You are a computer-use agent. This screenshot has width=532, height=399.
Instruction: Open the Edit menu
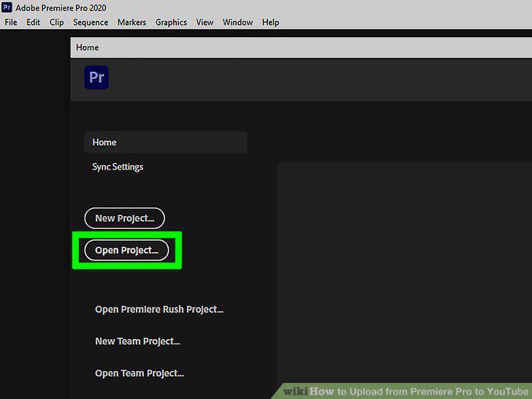pos(34,23)
